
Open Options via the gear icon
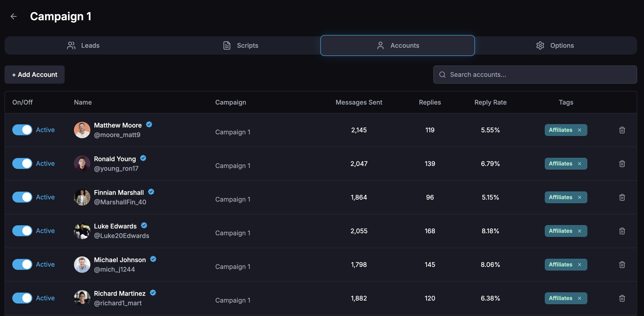tap(540, 45)
